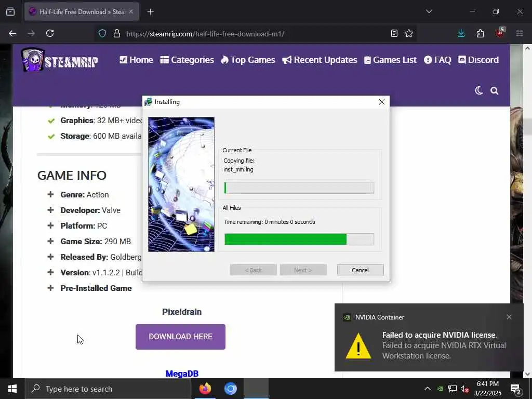
Task: Open the extensions puzzle-piece icon
Action: pyautogui.click(x=480, y=33)
